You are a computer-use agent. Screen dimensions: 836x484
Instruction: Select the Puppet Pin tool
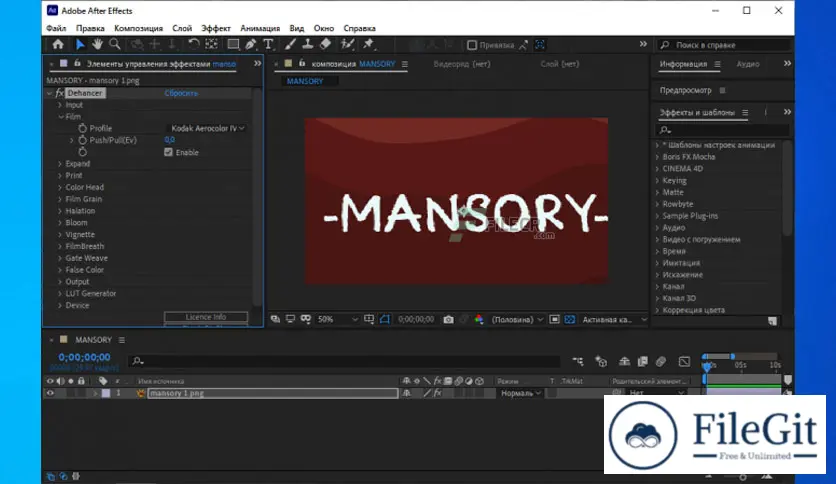point(368,45)
